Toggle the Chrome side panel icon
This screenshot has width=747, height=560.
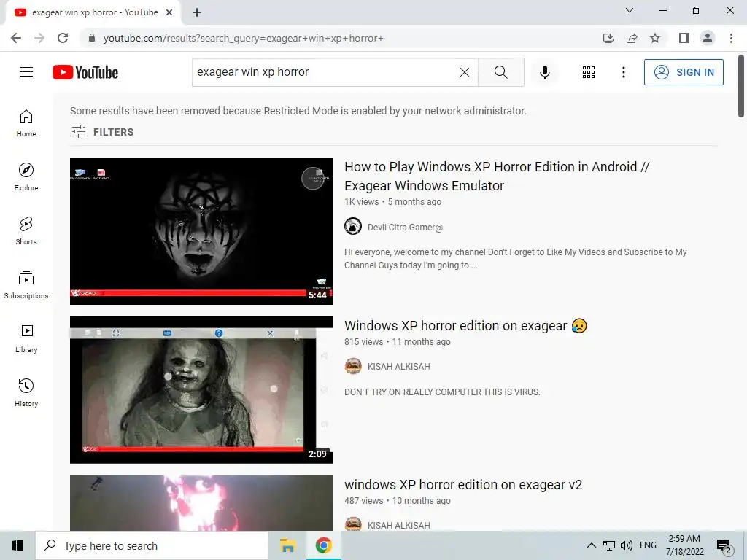tap(684, 38)
